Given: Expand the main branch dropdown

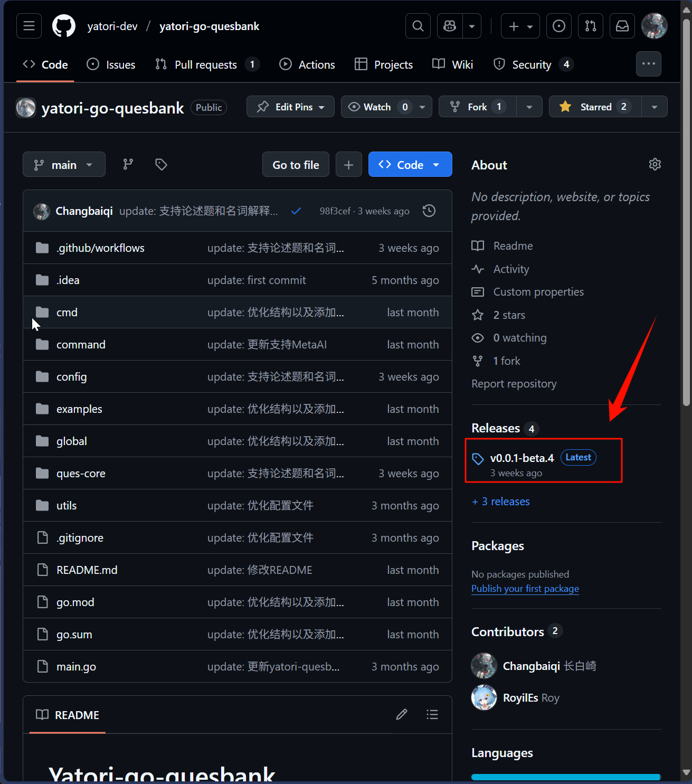Looking at the screenshot, I should [x=64, y=165].
